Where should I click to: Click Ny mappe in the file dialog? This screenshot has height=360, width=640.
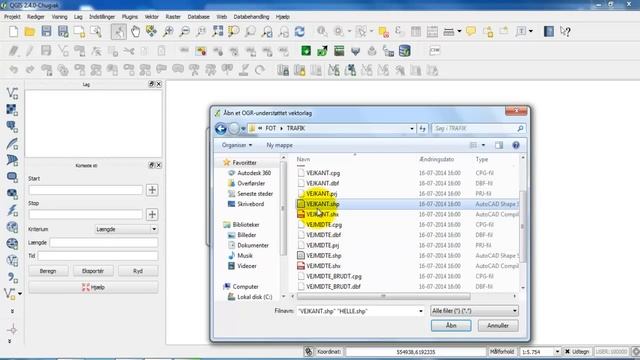click(279, 145)
